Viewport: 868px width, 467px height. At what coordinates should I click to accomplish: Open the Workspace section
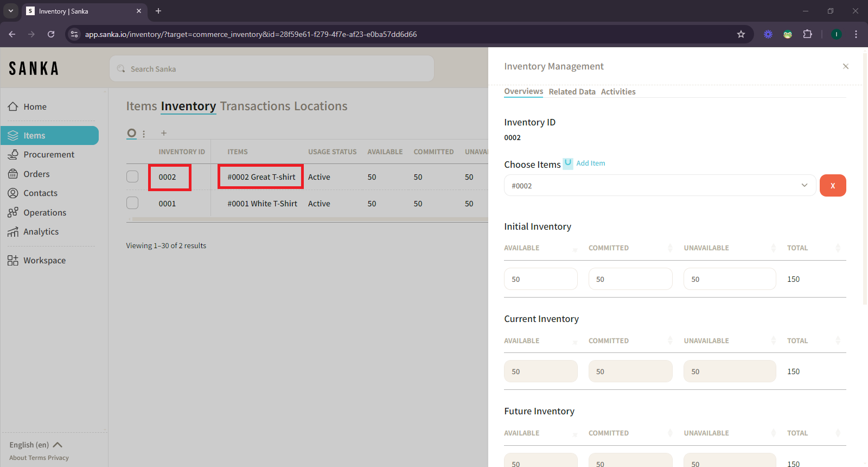44,261
